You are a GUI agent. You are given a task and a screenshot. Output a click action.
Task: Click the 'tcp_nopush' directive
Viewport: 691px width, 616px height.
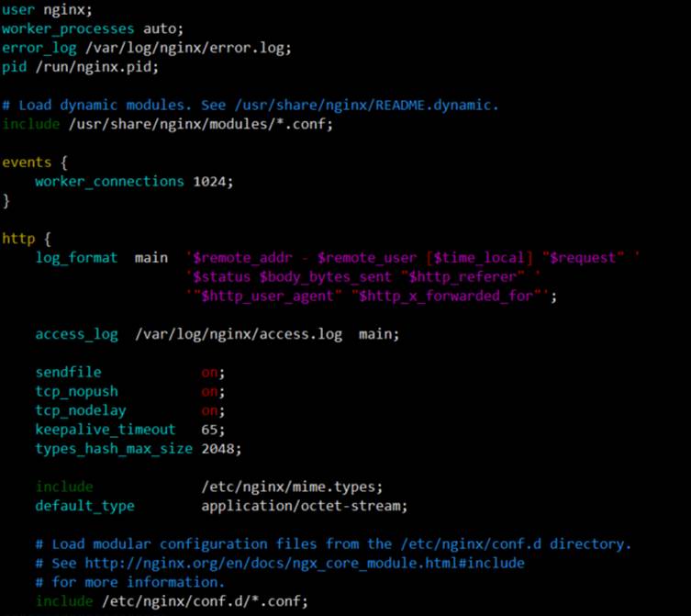[x=76, y=392]
